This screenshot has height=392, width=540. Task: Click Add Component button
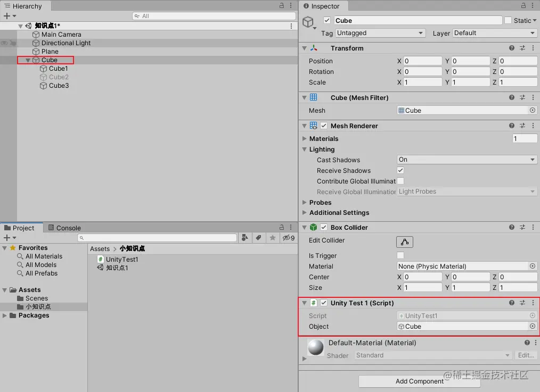coord(419,381)
